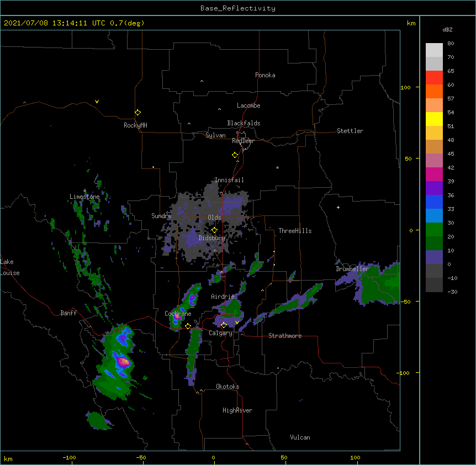Pick the magenta swatch in the dBZ legend
Screen dimensions: 476x465
(x=434, y=174)
